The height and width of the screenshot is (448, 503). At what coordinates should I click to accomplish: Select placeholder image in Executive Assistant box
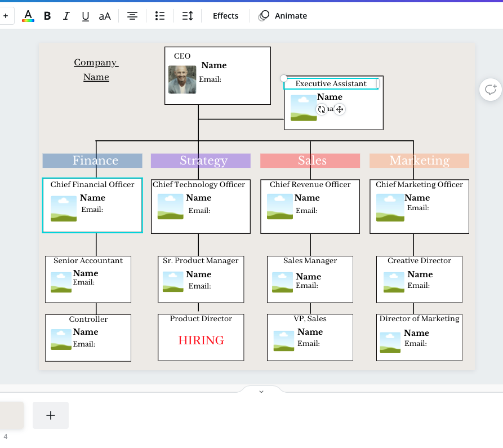[x=304, y=108]
